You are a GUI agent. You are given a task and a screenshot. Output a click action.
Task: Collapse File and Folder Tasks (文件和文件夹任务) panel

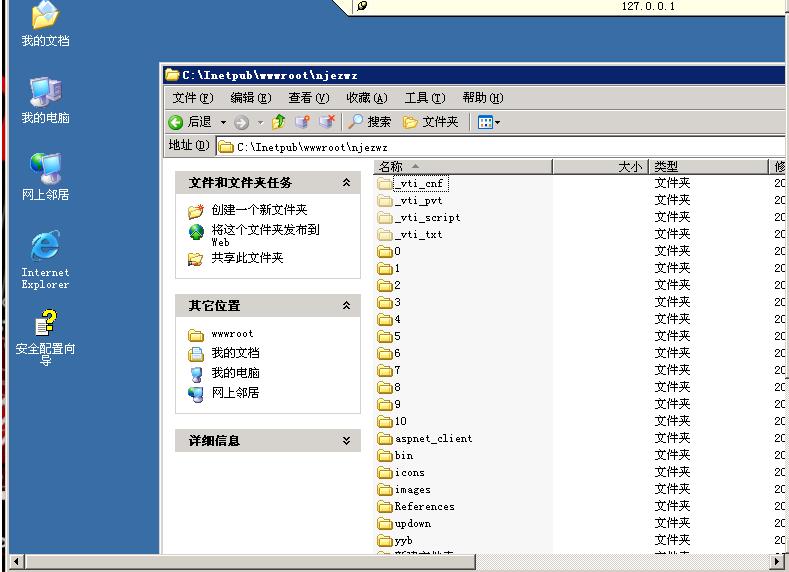tap(346, 183)
